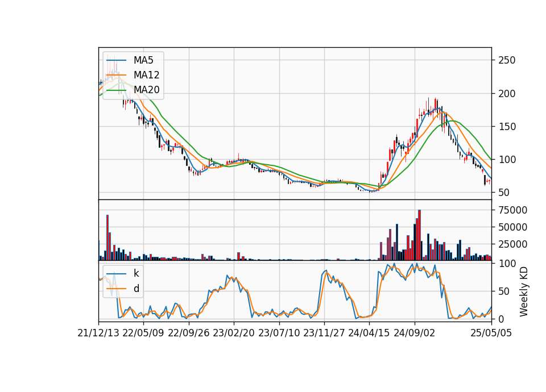Click the 200 price axis label

tap(507, 94)
